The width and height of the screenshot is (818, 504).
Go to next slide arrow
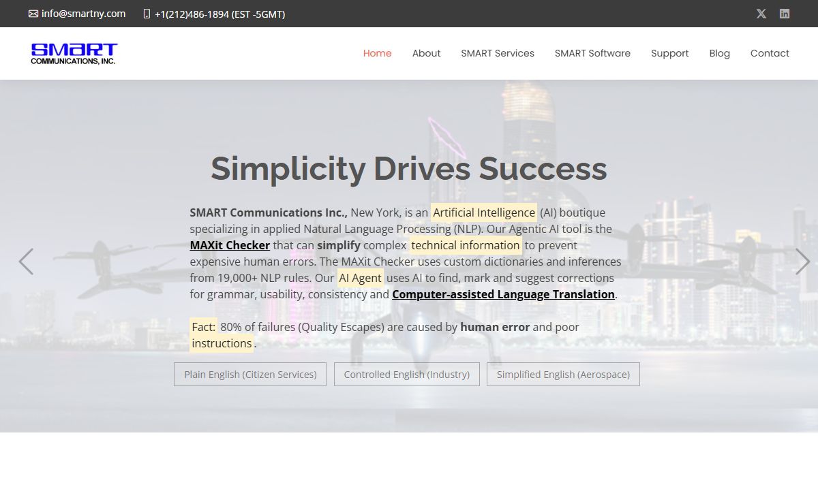coord(802,262)
